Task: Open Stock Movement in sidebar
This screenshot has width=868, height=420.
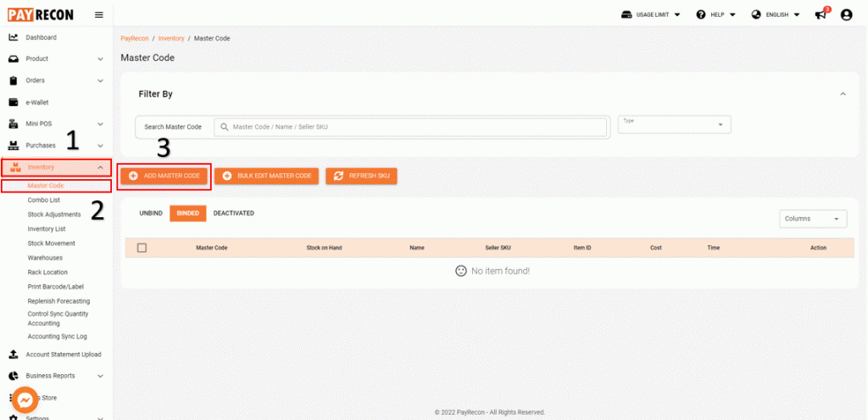Action: tap(52, 244)
